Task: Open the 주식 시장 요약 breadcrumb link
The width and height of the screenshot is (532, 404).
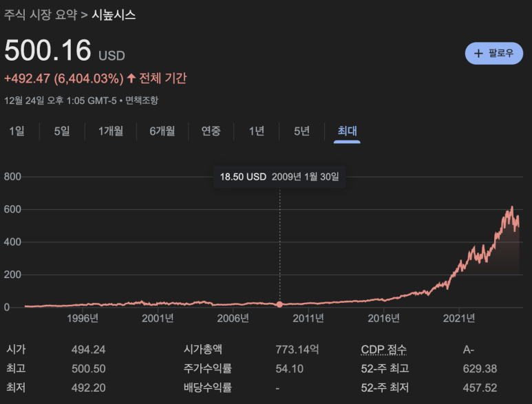Action: (41, 14)
